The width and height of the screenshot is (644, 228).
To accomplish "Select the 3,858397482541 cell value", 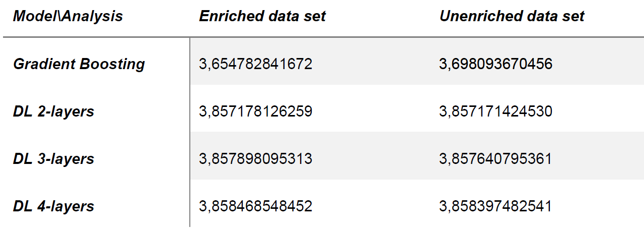I will click(x=495, y=206).
